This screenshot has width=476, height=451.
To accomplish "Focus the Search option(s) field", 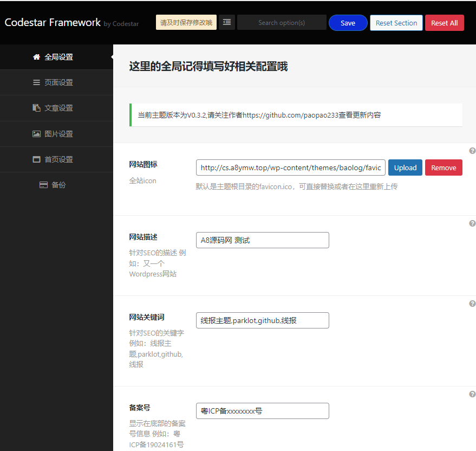I will [x=282, y=23].
